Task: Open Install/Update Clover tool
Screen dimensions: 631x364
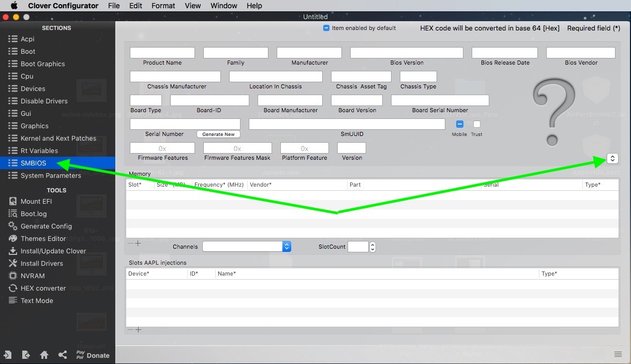Action: coord(53,251)
